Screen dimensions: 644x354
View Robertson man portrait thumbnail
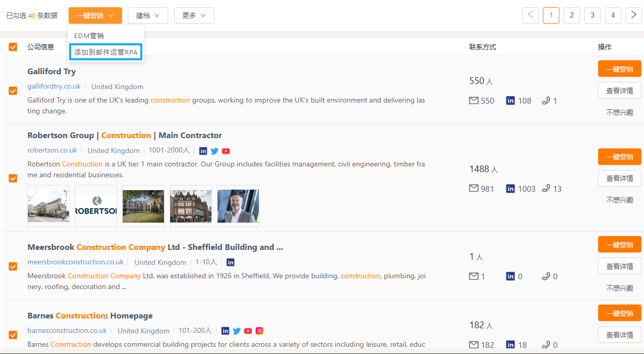(x=238, y=206)
